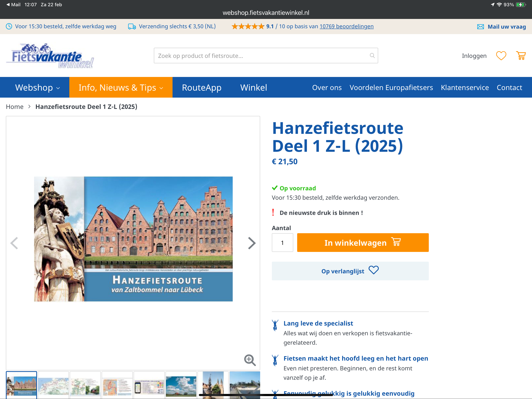
Task: Click the search magnifier icon
Action: point(372,56)
